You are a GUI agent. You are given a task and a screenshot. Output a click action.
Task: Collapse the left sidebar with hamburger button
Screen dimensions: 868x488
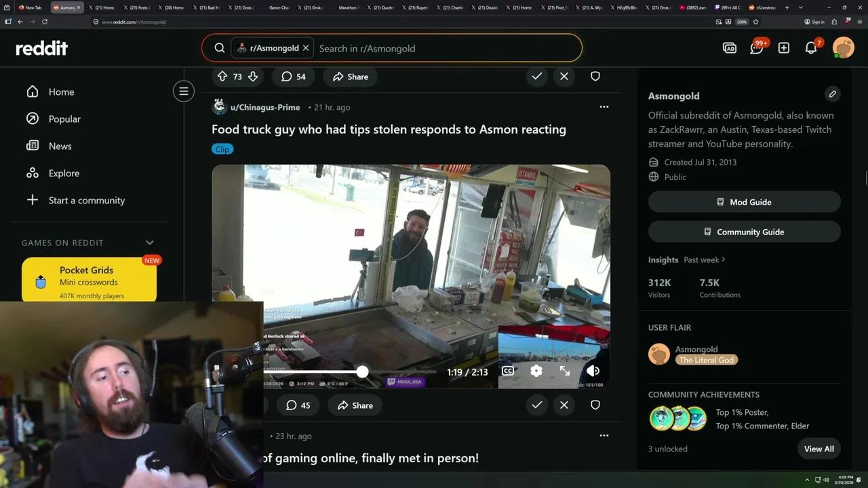tap(183, 91)
